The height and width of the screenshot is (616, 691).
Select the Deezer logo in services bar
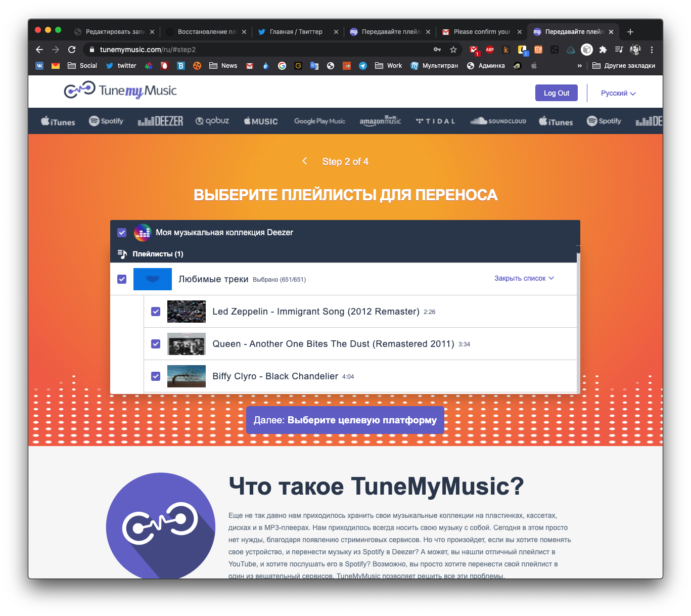tap(160, 121)
